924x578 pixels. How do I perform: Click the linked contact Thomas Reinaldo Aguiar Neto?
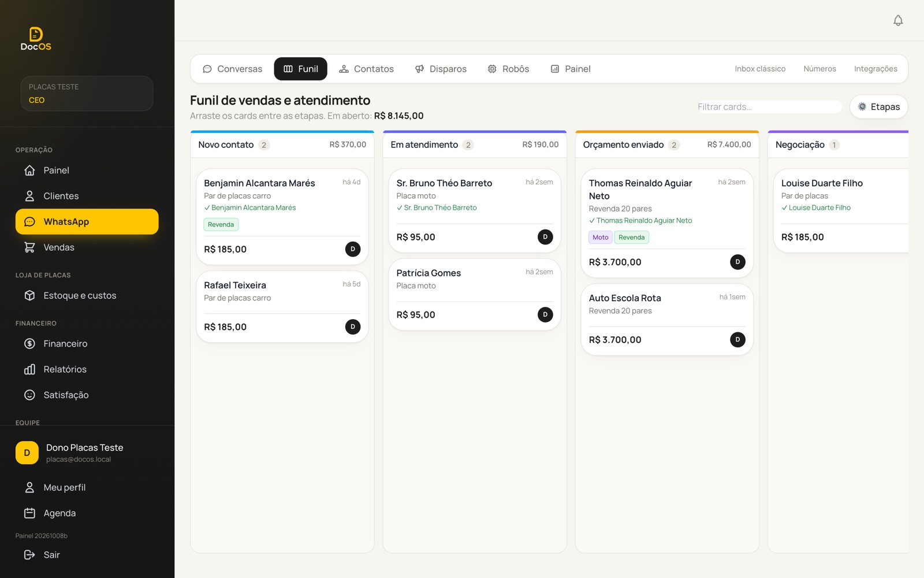pyautogui.click(x=640, y=221)
